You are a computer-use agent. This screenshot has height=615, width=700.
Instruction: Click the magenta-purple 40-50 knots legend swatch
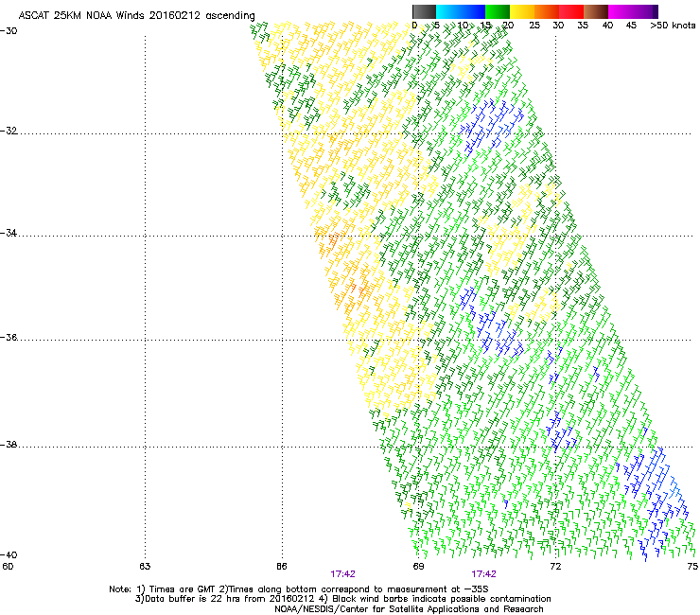pos(633,11)
